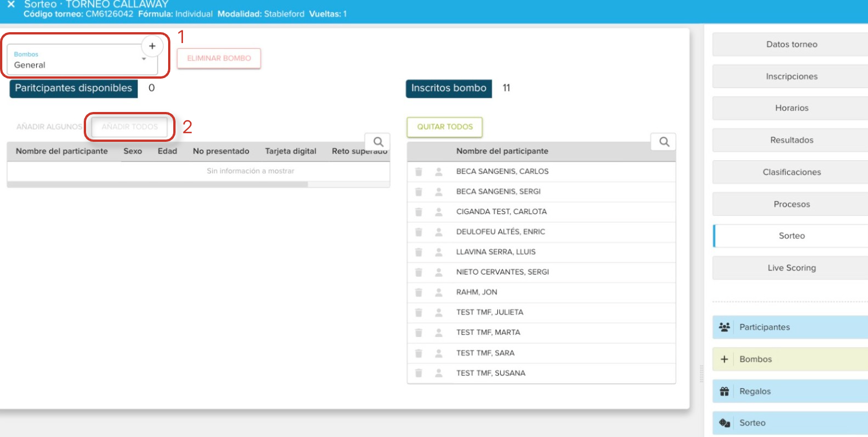Remove TEST TMF, SUSANA via trash icon

point(419,373)
